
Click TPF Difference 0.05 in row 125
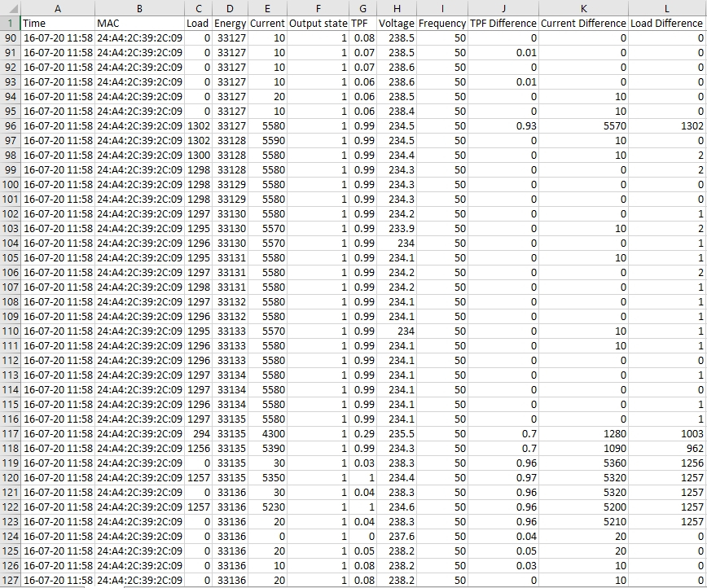[x=503, y=551]
